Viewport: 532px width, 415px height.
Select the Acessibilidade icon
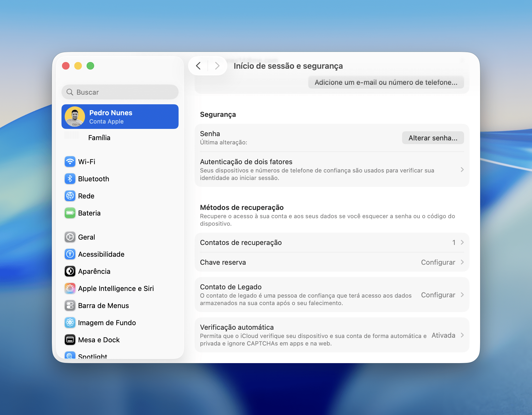[x=70, y=254]
